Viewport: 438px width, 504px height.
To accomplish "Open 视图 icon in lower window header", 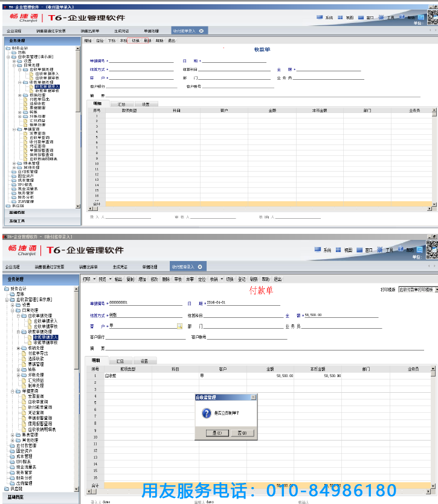I will point(338,250).
